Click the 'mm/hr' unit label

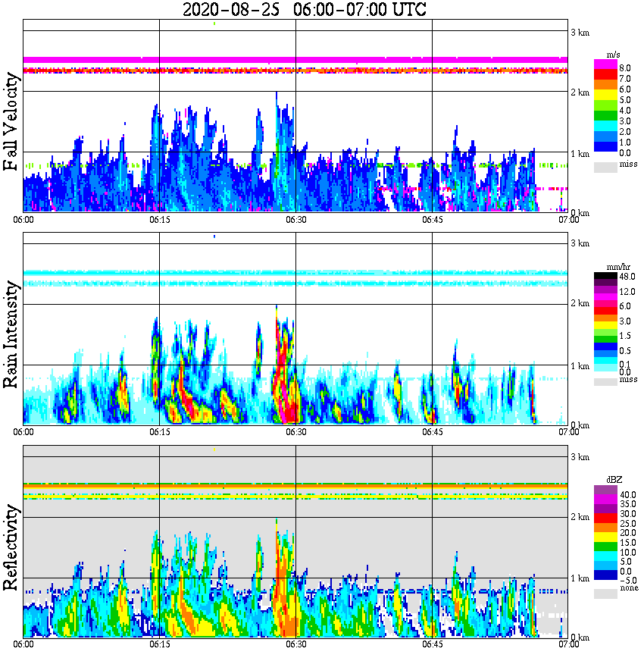click(618, 268)
